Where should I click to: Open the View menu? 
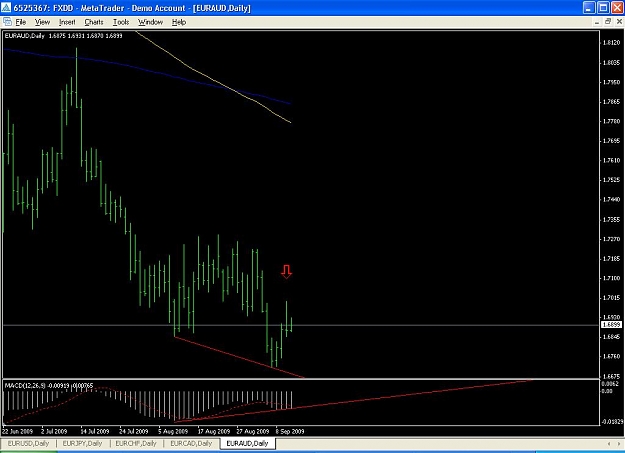click(x=42, y=22)
